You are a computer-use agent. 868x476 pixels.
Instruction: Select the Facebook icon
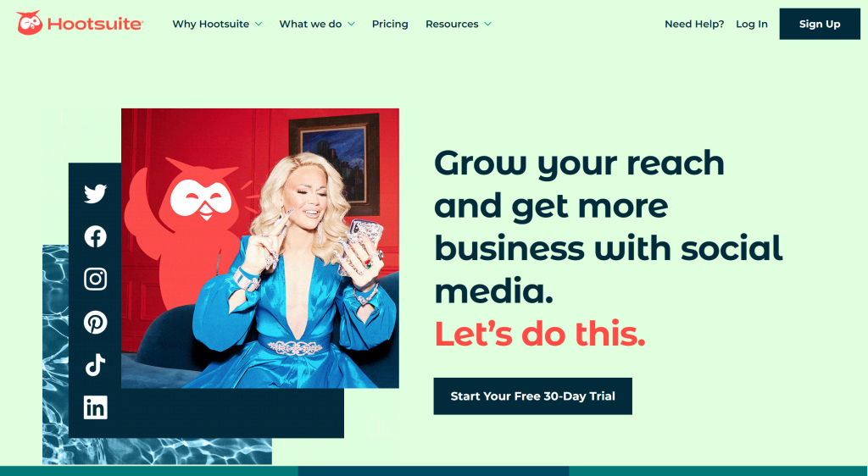tap(95, 236)
